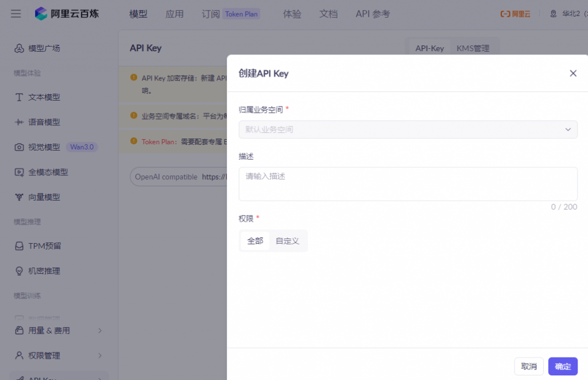Open 向量模型 sidebar icon
This screenshot has height=380, width=588.
19,197
